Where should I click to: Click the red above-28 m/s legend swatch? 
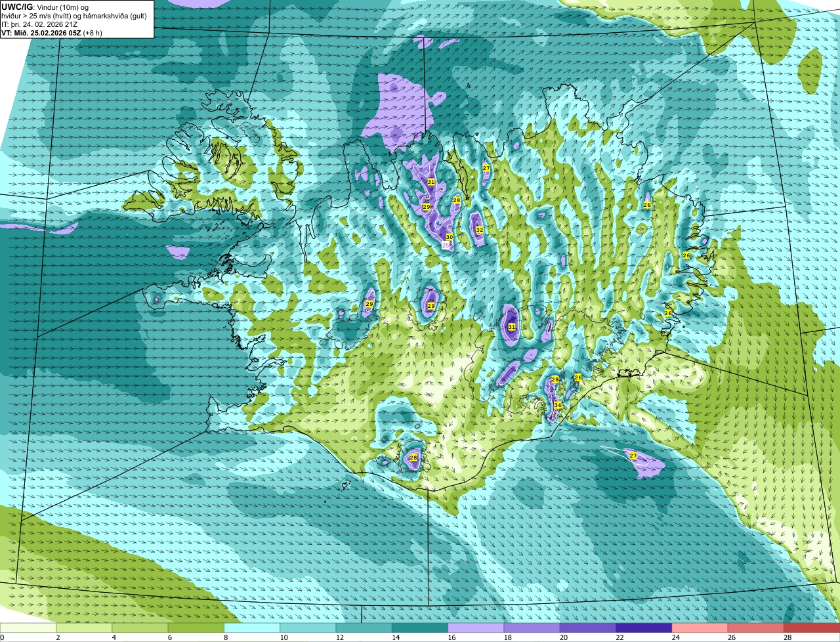pyautogui.click(x=812, y=628)
